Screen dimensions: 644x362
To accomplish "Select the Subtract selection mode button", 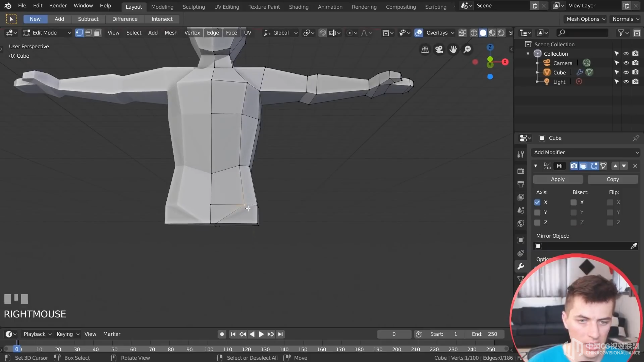I will [x=88, y=19].
